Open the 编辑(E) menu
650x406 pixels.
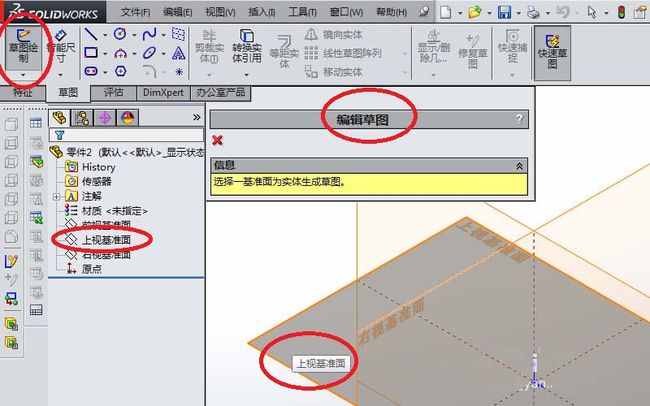(x=177, y=12)
